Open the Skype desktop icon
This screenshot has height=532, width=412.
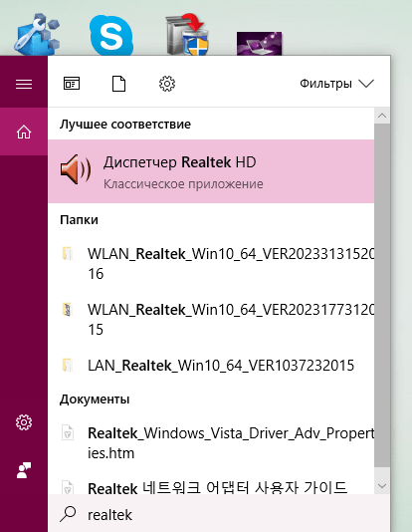point(111,35)
